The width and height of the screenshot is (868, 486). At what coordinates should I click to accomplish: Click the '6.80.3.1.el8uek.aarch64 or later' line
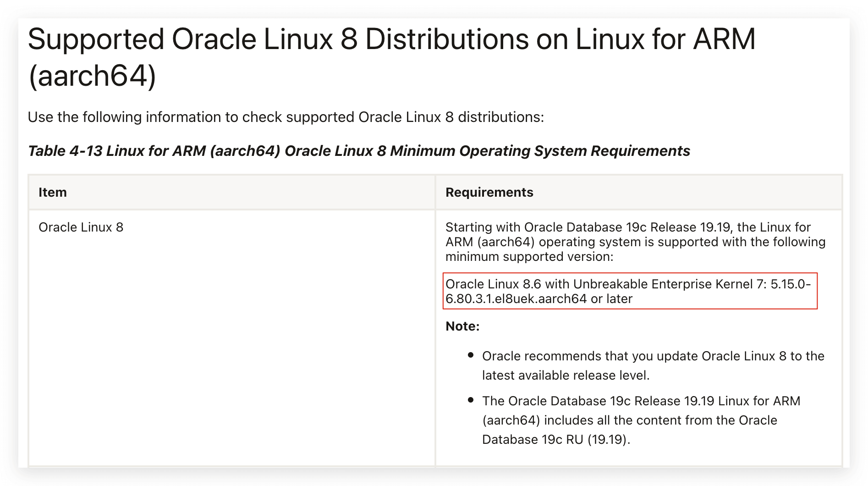[x=539, y=299]
